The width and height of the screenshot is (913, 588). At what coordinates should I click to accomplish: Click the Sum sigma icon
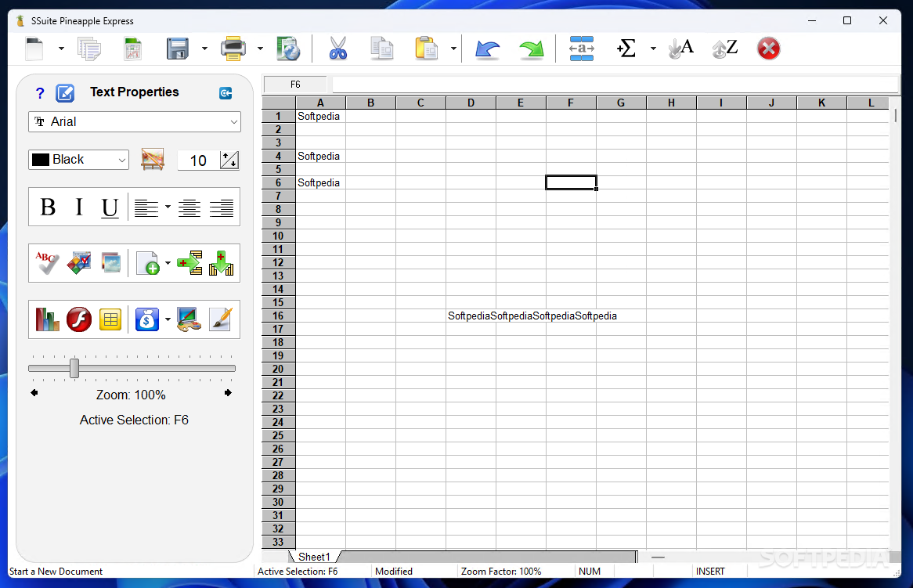pyautogui.click(x=626, y=49)
